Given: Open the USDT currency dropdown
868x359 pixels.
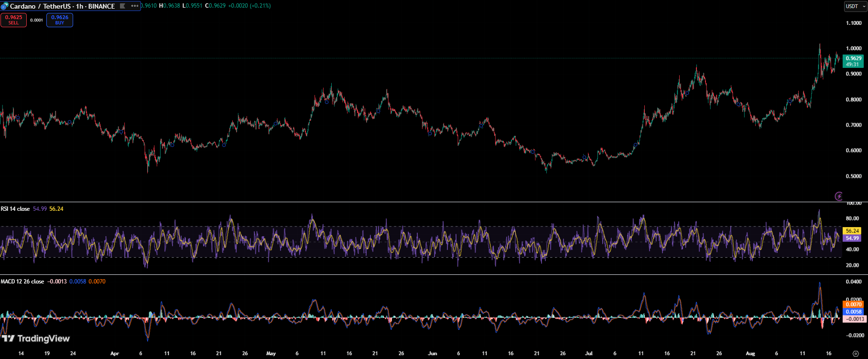Looking at the screenshot, I should (855, 6).
